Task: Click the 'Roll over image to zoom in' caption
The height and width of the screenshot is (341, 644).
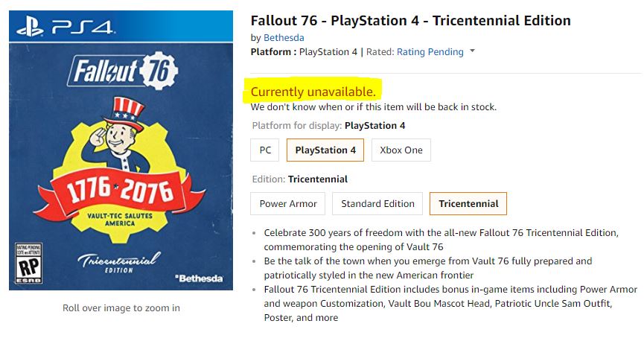Action: 121,308
